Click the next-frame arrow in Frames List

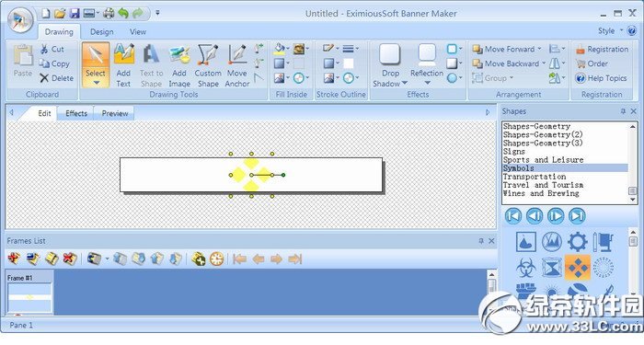pos(276,259)
